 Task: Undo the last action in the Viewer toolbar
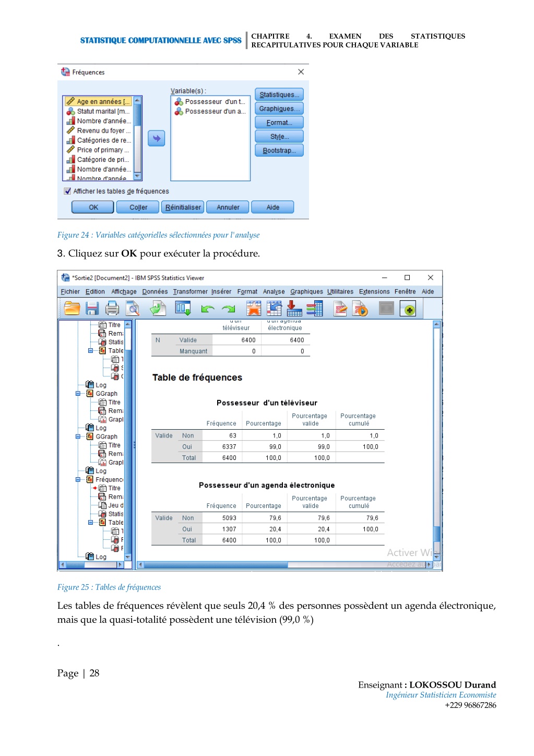[x=208, y=309]
